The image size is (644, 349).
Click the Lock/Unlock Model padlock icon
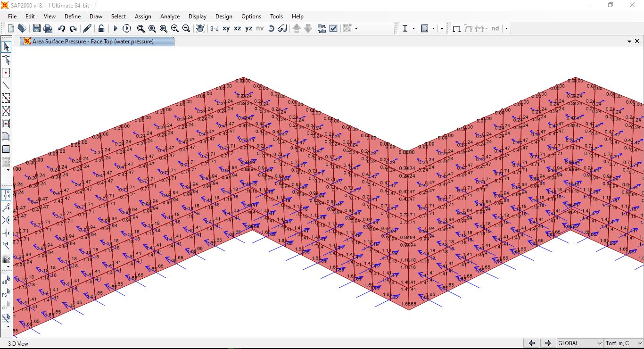pyautogui.click(x=101, y=28)
